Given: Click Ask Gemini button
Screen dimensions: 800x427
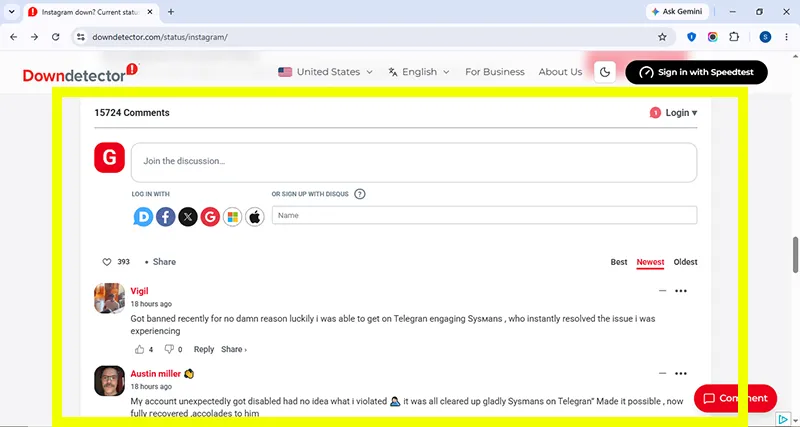Looking at the screenshot, I should click(677, 12).
